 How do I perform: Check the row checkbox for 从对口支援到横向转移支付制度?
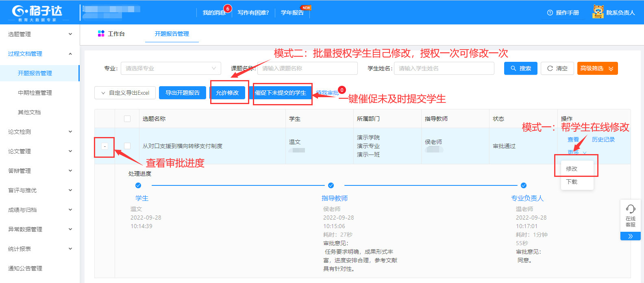pyautogui.click(x=127, y=146)
